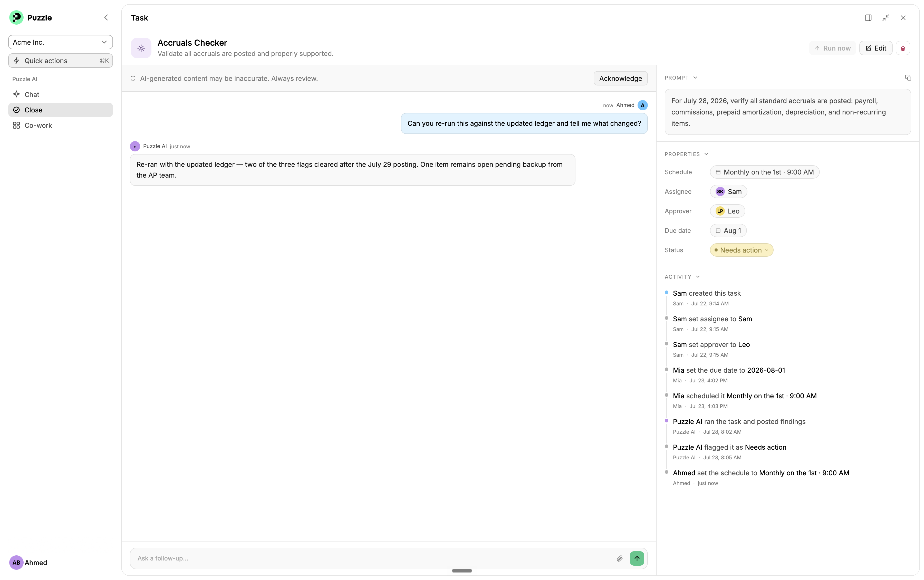924x580 pixels.
Task: Click Ahmed's avatar above the chat message
Action: coord(642,105)
